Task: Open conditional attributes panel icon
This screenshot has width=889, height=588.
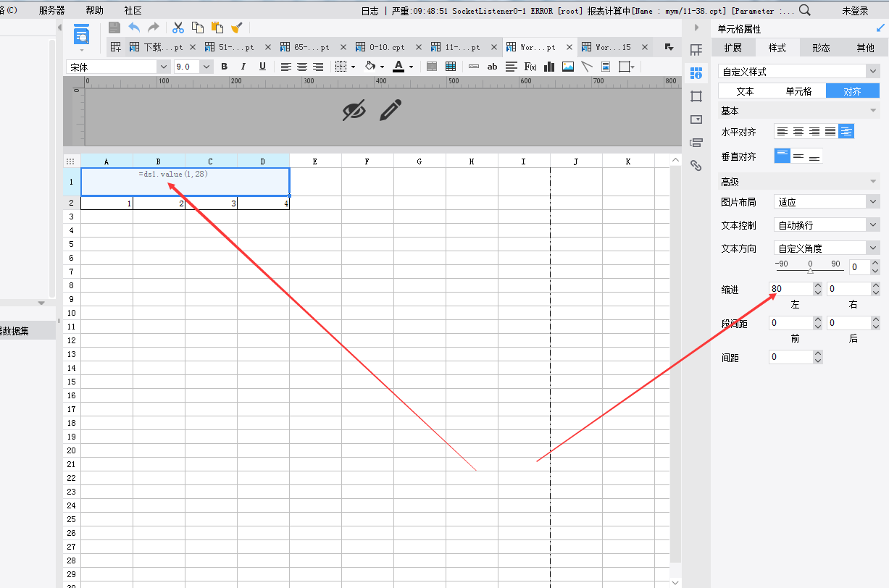Action: pyautogui.click(x=696, y=143)
